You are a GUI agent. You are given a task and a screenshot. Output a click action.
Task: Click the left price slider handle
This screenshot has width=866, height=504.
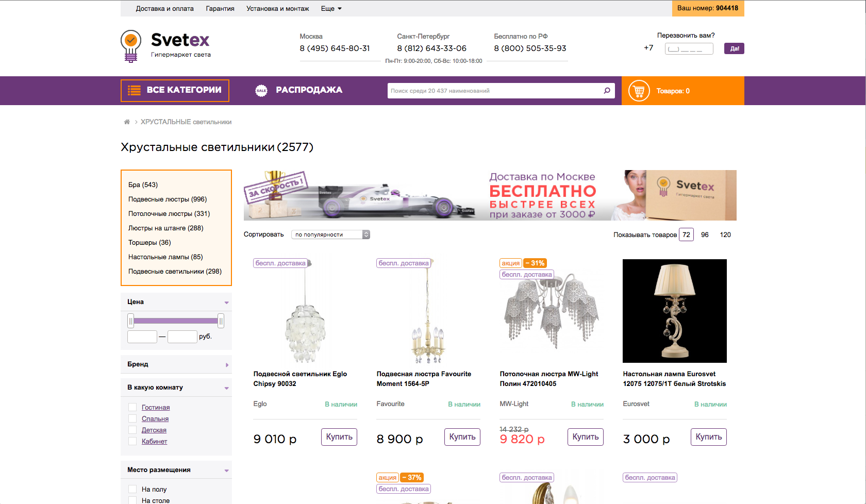point(131,322)
